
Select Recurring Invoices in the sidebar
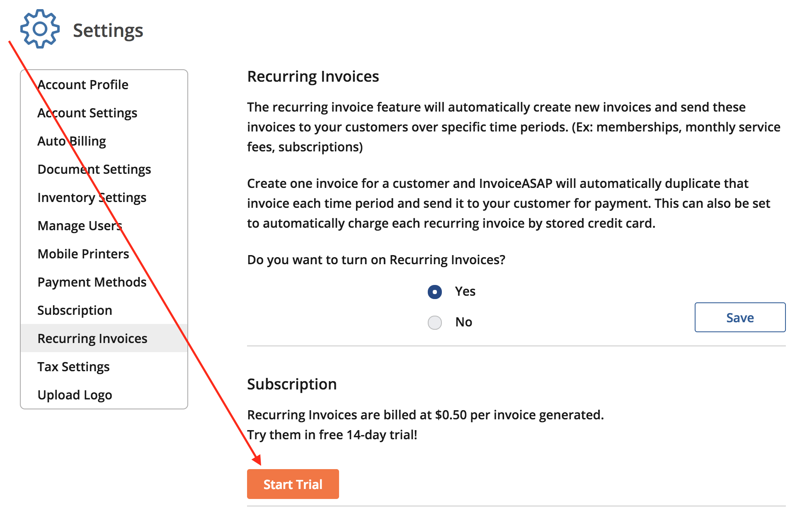click(92, 338)
